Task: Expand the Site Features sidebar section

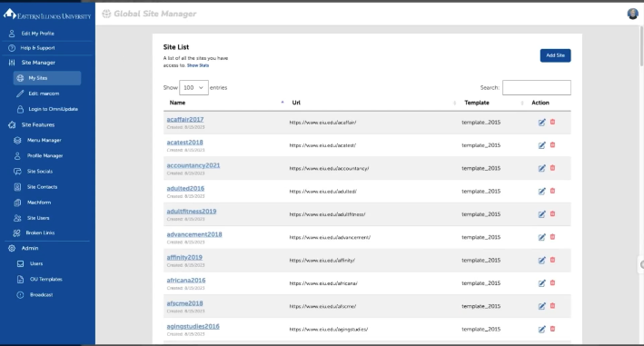Action: [x=38, y=124]
